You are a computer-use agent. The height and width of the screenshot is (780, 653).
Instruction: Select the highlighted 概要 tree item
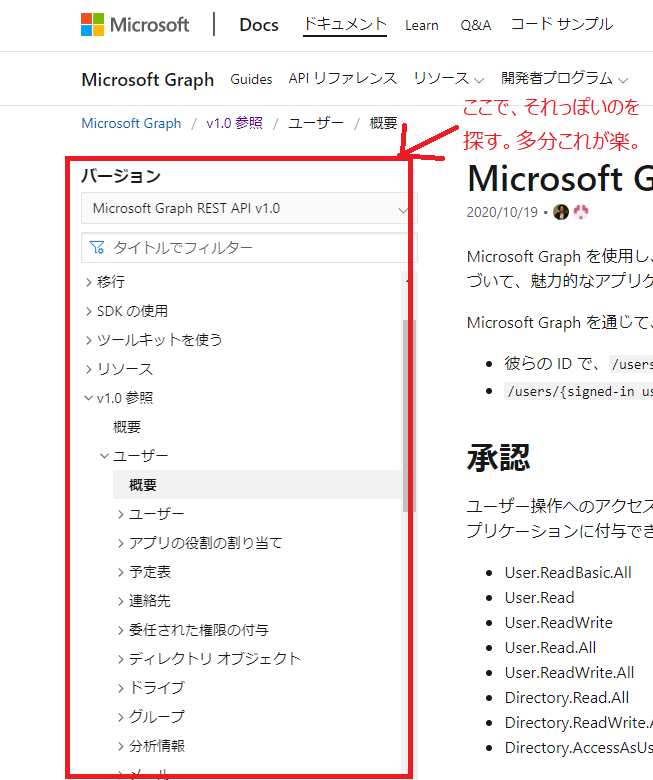[257, 485]
